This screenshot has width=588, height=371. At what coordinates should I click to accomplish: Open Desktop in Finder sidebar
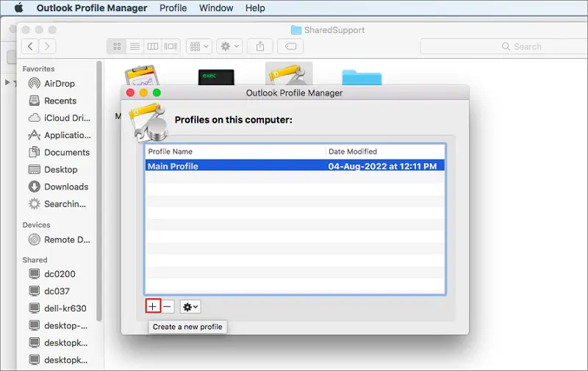pyautogui.click(x=61, y=170)
